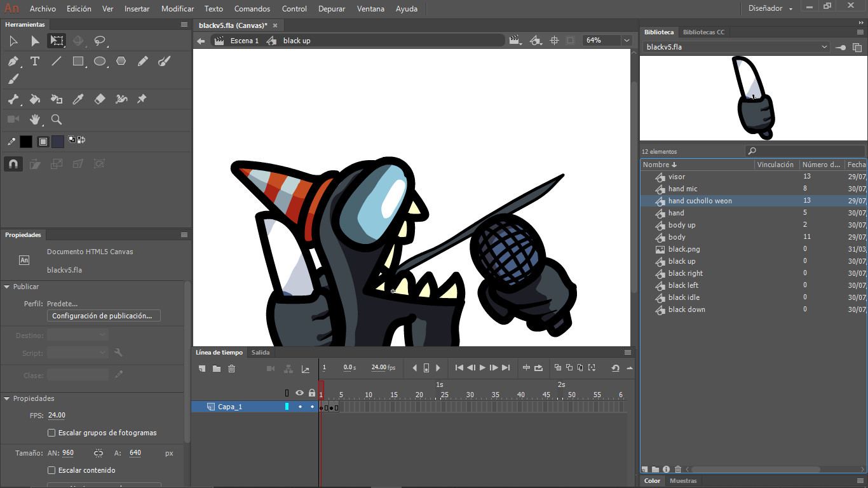Open the black stroke color swatch
Image resolution: width=868 pixels, height=488 pixels.
click(26, 142)
